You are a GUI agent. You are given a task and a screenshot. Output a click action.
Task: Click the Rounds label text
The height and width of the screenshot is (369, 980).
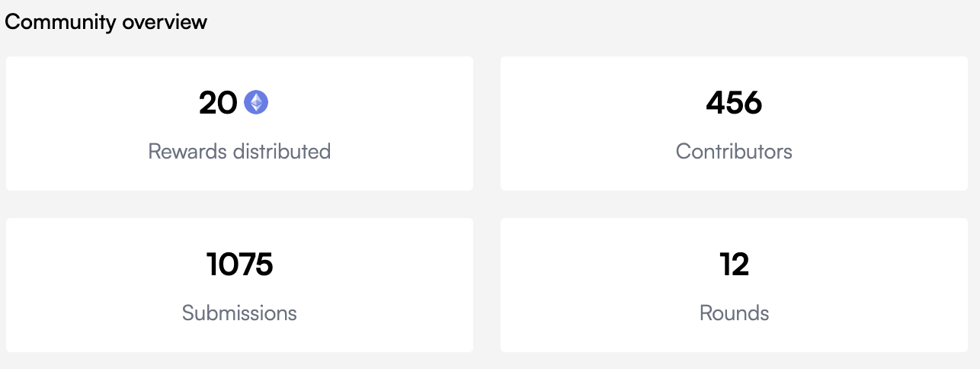coord(734,313)
